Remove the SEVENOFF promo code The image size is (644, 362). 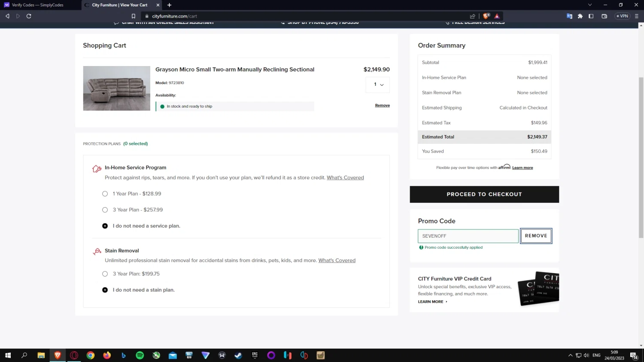coord(536,236)
